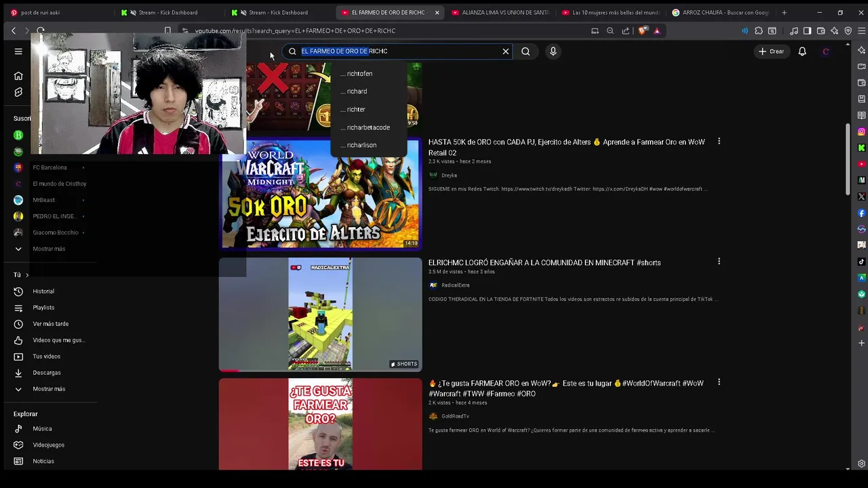Open more options for the FARMEAR ORO en WoW video

[x=719, y=382]
